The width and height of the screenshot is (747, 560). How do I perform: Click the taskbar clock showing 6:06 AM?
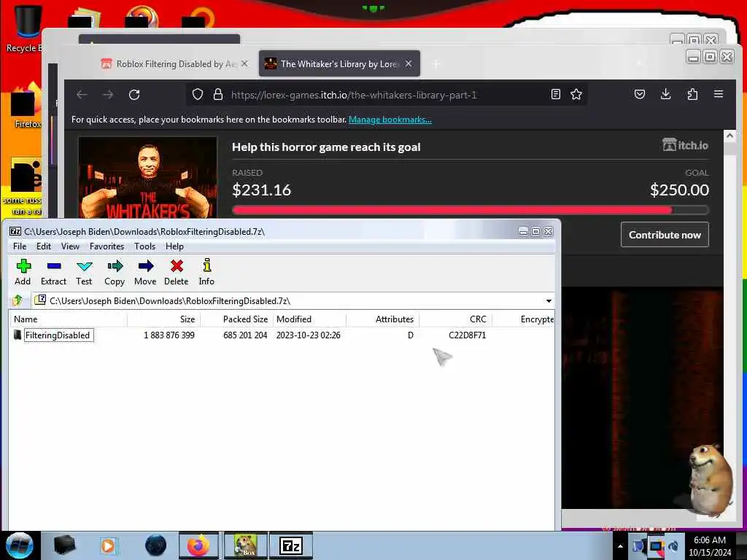click(710, 545)
